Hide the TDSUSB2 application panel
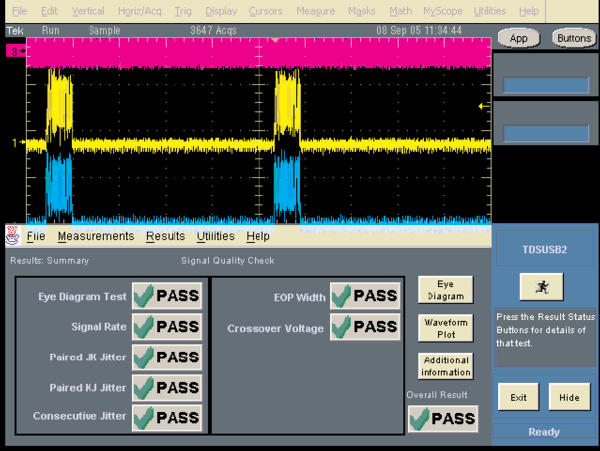This screenshot has width=600, height=451. coord(569,397)
